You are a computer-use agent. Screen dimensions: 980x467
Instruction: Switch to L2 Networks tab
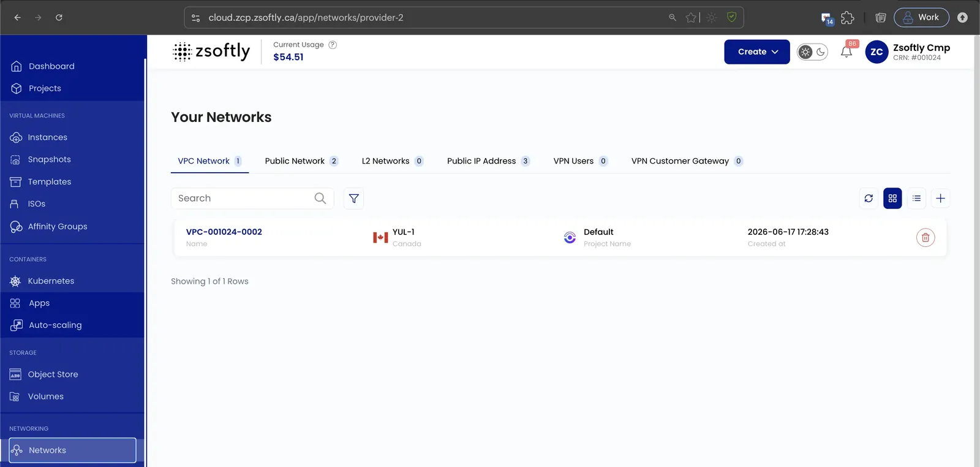click(392, 161)
